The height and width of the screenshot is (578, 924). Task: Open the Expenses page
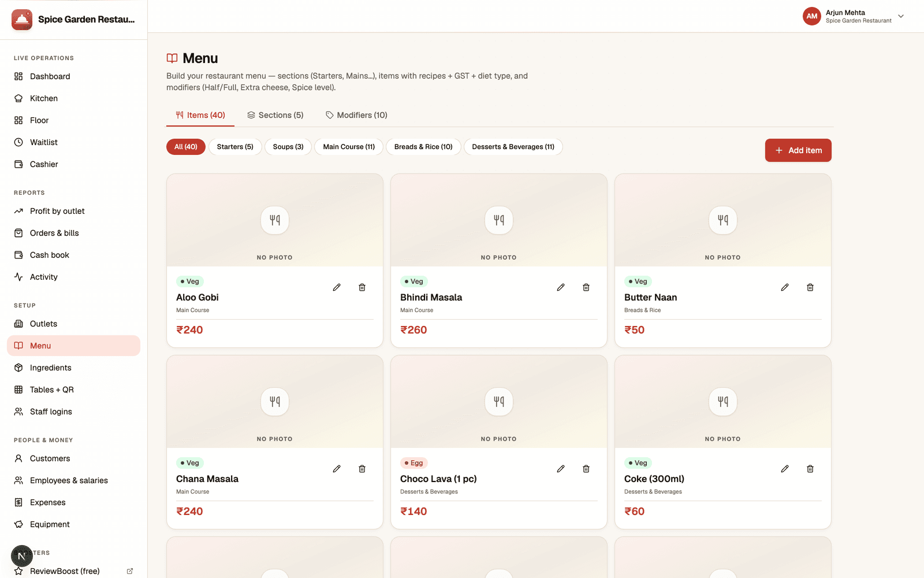73,502
